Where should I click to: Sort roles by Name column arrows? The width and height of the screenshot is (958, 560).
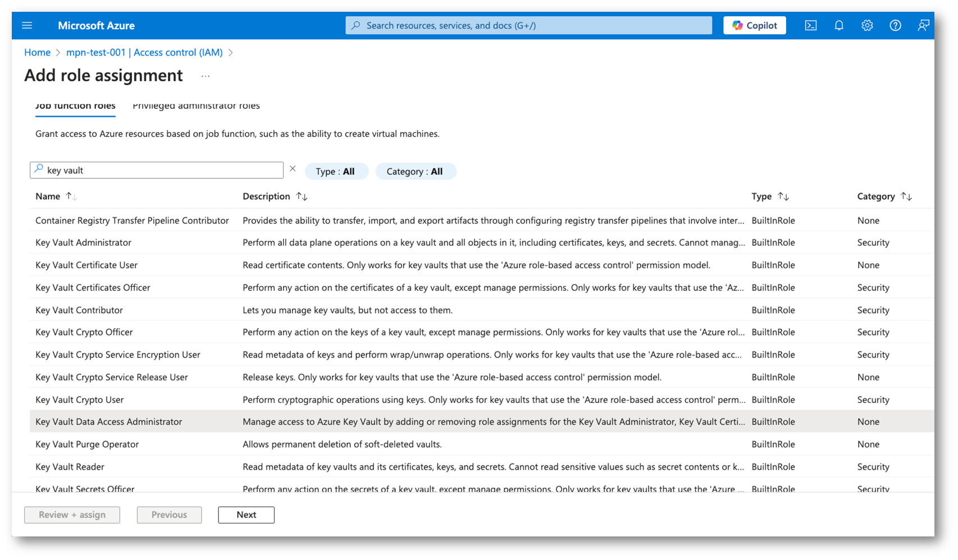point(71,196)
